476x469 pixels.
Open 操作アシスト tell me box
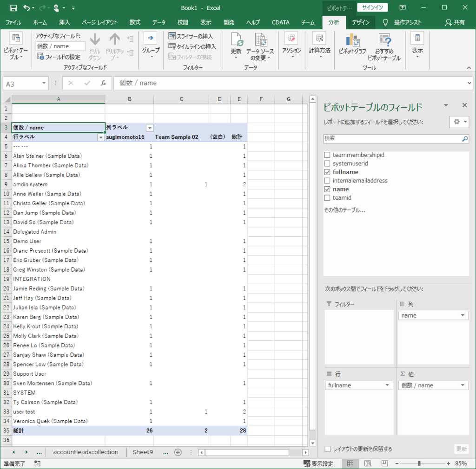[x=402, y=22]
